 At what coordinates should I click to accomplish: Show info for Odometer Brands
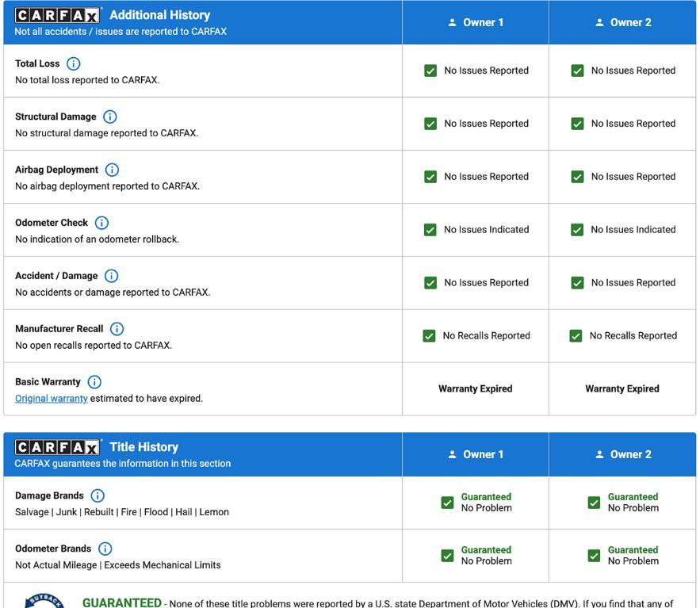pyautogui.click(x=105, y=549)
